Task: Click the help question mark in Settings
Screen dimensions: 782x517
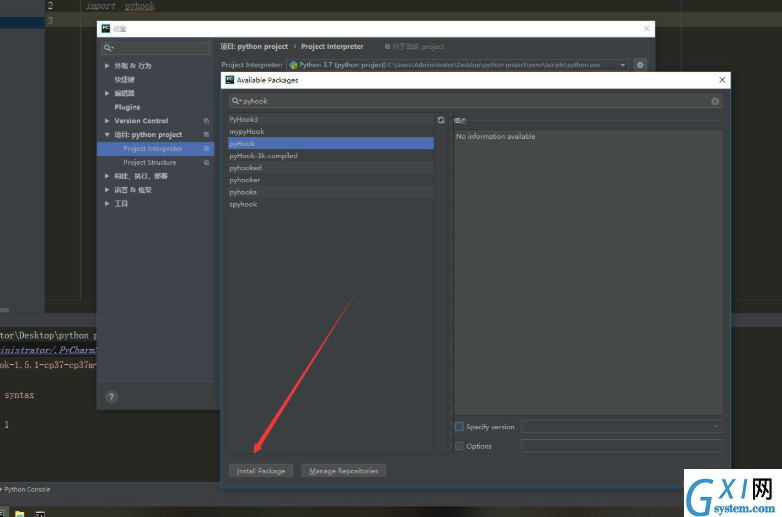Action: (111, 397)
